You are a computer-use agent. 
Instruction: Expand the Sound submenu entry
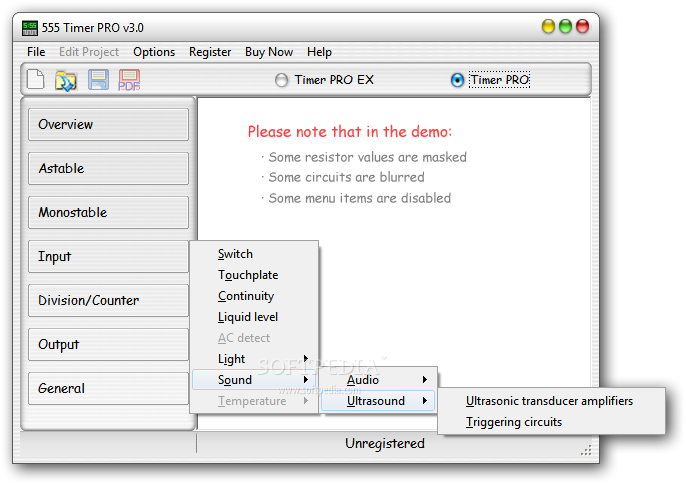pos(253,379)
